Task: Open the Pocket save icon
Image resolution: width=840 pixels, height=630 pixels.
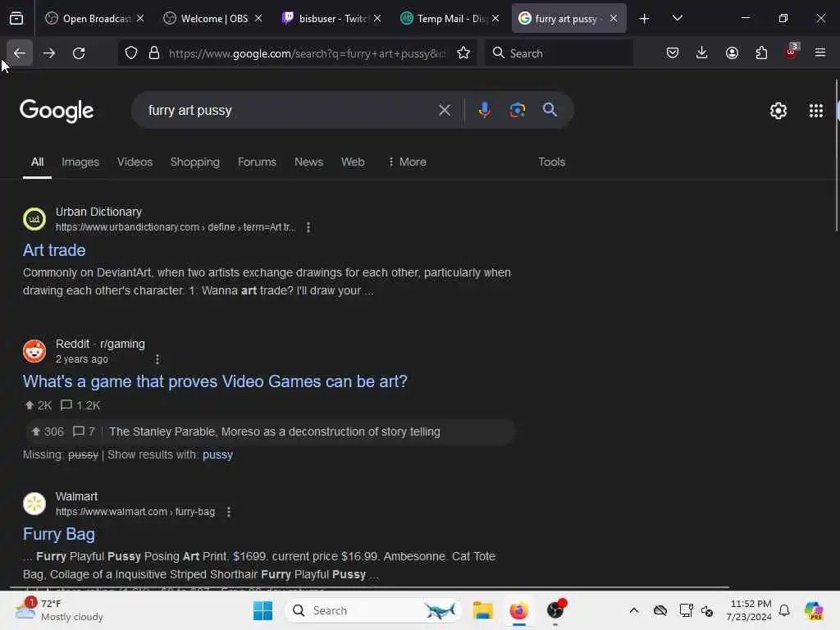Action: [673, 53]
